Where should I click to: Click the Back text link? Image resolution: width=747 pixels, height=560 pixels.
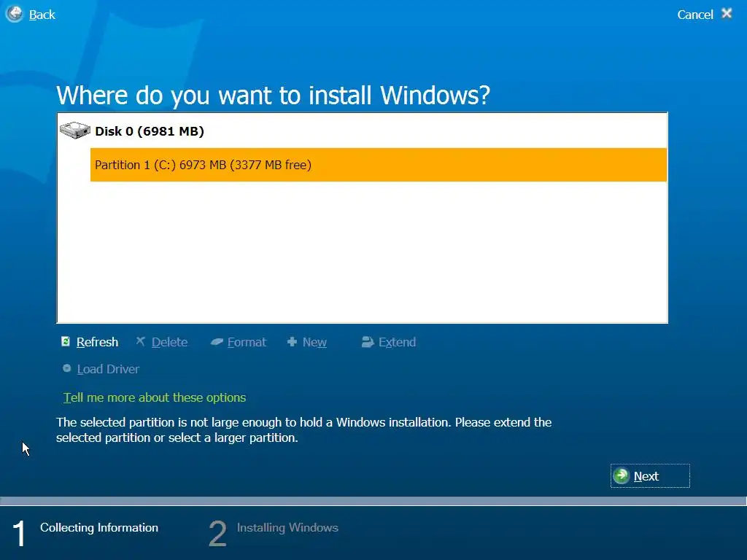pos(42,15)
